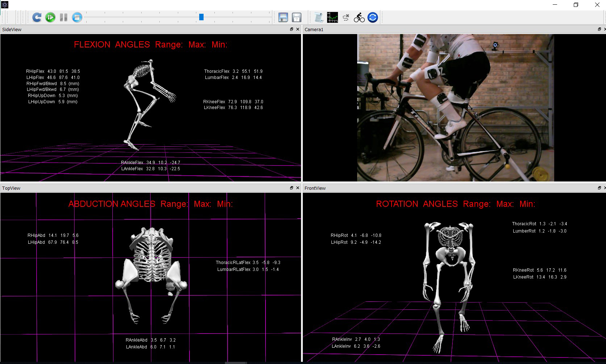Screen dimensions: 606x364
Task: Float the Camera1 panel
Action: pos(599,29)
